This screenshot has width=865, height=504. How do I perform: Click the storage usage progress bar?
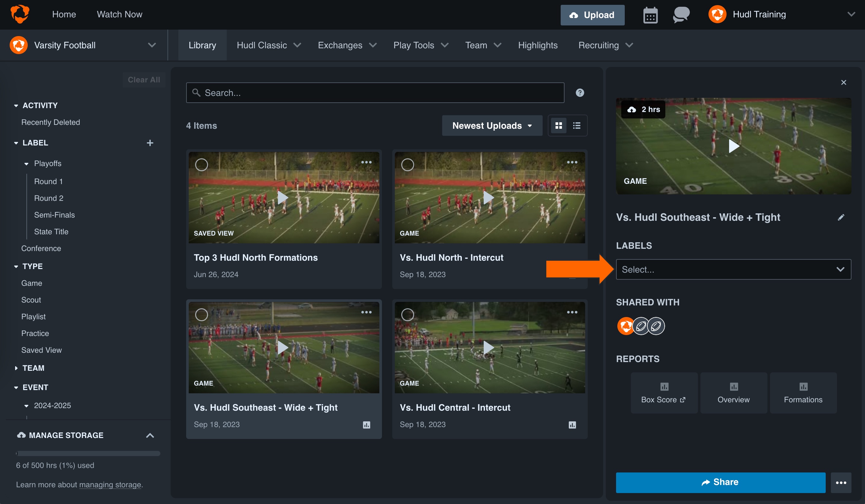[x=88, y=453]
